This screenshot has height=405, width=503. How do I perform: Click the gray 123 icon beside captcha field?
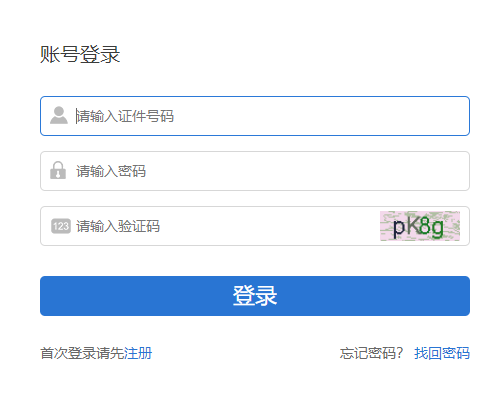pos(61,226)
